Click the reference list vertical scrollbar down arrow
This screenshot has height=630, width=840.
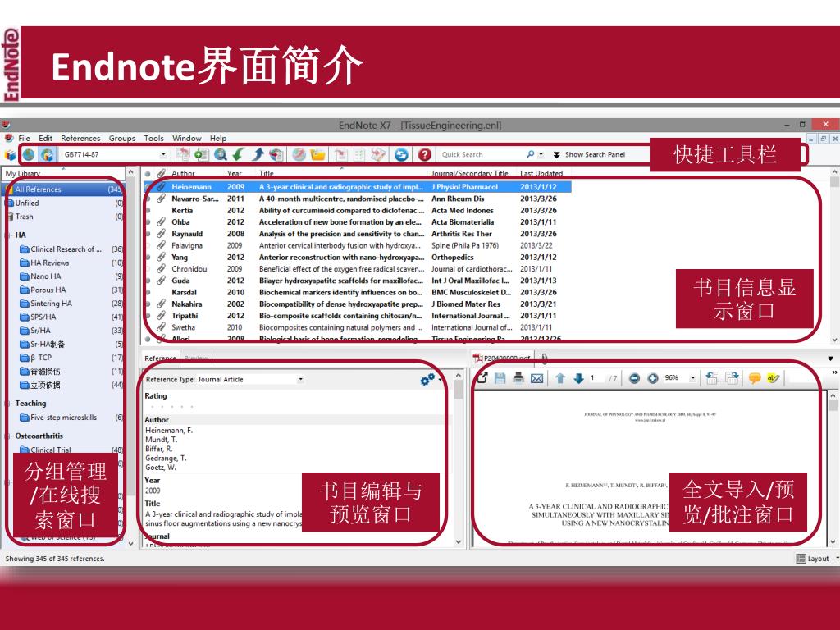834,340
